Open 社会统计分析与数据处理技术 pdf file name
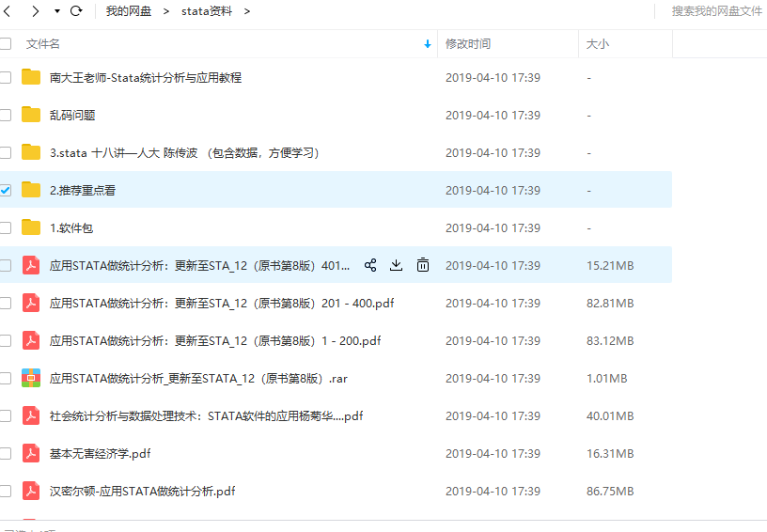Viewport: 767px width, 532px height. click(x=207, y=416)
